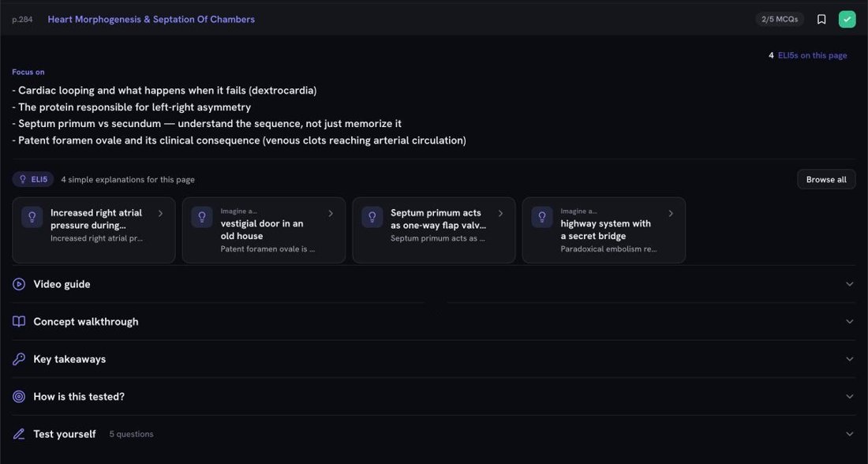The width and height of the screenshot is (868, 464).
Task: Click the Video guide heading
Action: [x=62, y=284]
